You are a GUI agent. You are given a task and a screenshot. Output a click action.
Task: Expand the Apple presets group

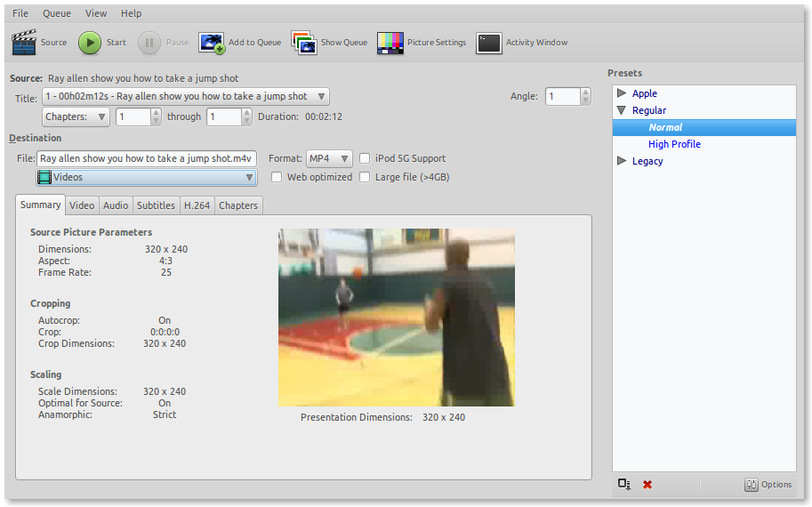point(622,93)
